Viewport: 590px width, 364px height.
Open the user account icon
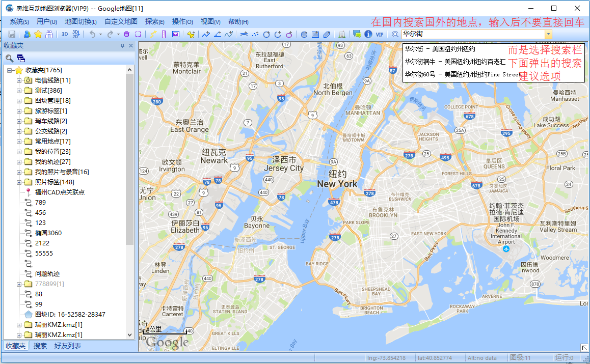26,34
